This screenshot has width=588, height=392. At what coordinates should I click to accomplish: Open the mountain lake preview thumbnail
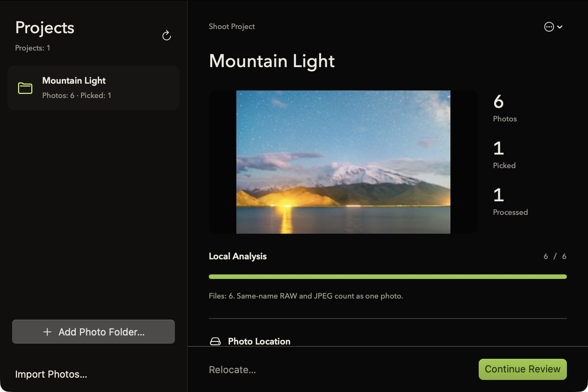[343, 162]
